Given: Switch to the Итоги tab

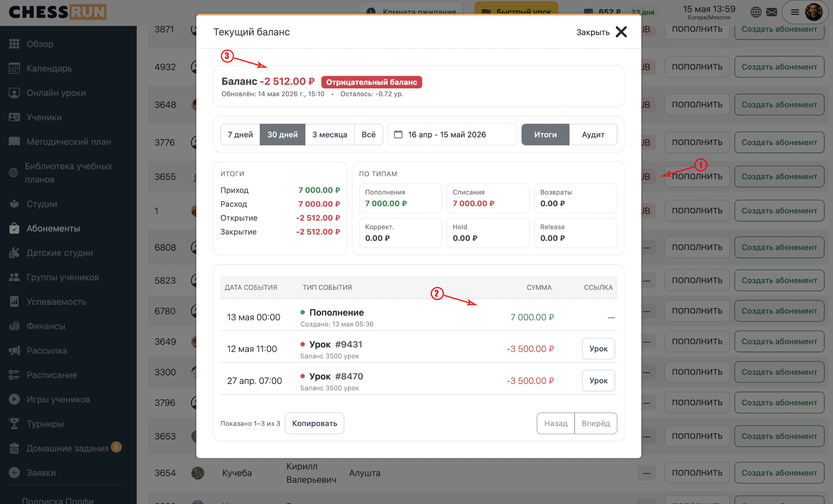Looking at the screenshot, I should click(545, 135).
